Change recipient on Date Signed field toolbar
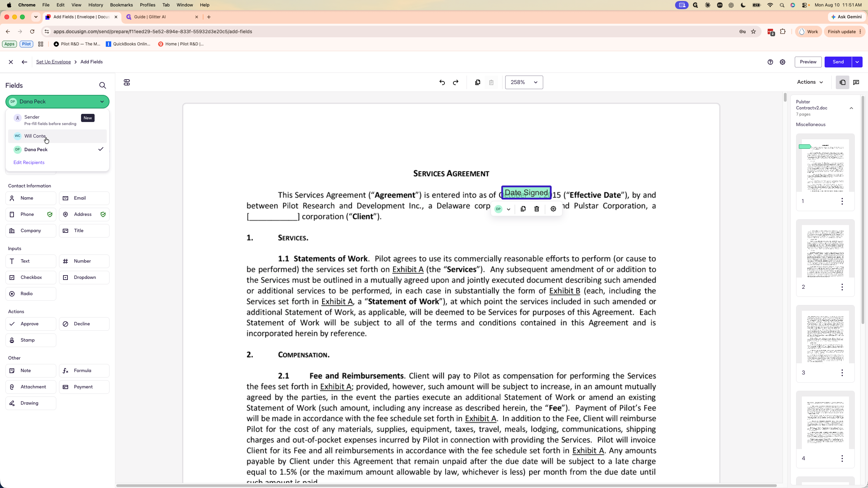This screenshot has height=488, width=868. tap(502, 209)
